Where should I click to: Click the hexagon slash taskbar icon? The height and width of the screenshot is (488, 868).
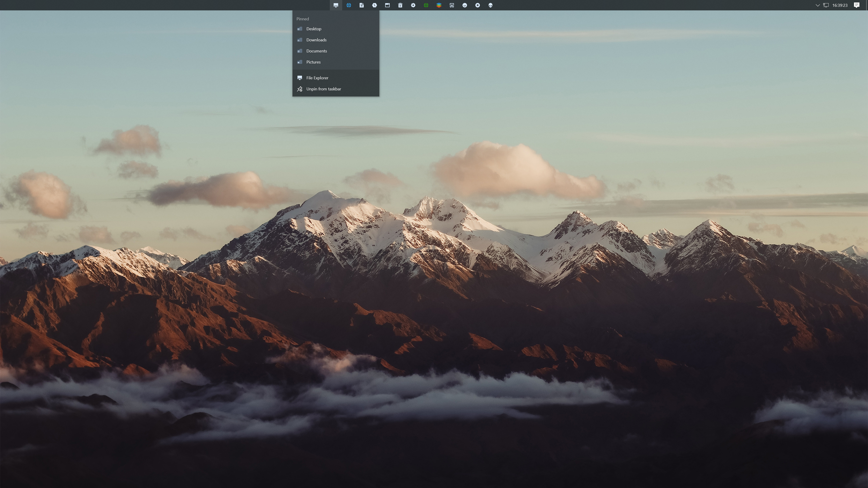point(374,5)
